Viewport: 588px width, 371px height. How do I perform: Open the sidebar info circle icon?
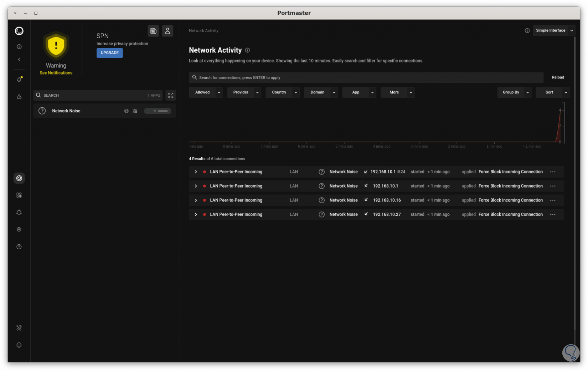tap(19, 47)
